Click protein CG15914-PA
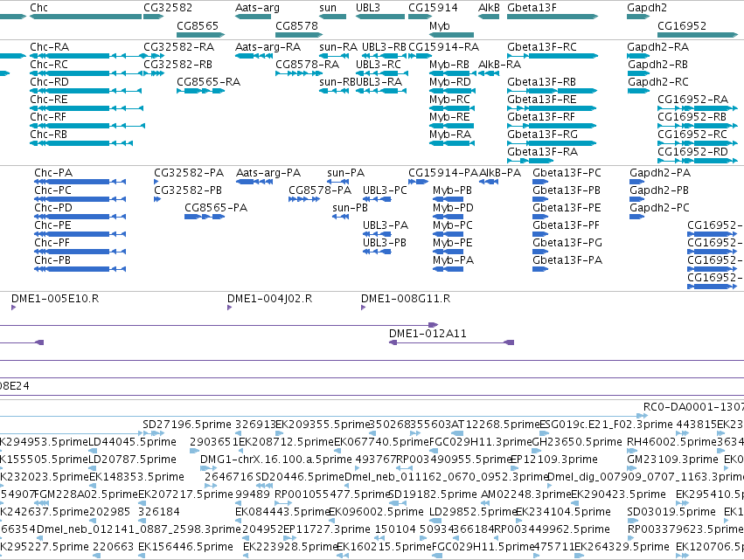The image size is (744, 560). pos(418,182)
